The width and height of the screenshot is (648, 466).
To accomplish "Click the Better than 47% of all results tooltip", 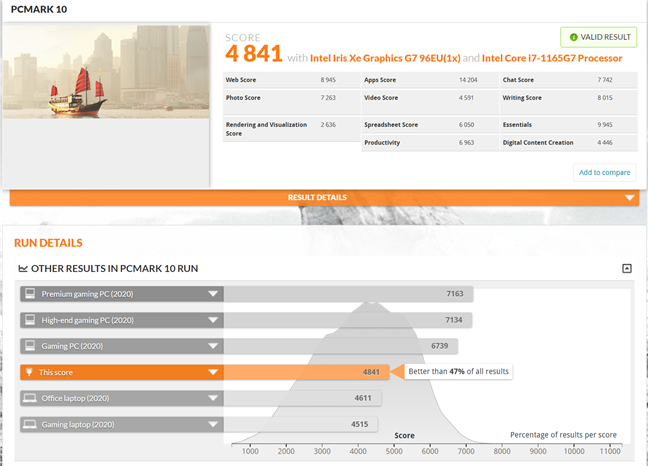I will click(x=458, y=371).
